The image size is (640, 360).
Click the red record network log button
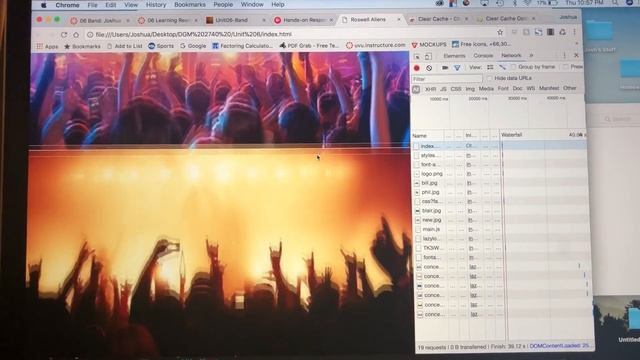(x=417, y=68)
